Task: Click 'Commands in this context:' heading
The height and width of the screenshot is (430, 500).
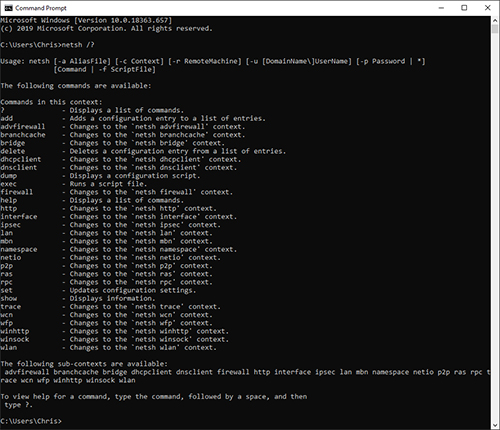Action: point(51,102)
